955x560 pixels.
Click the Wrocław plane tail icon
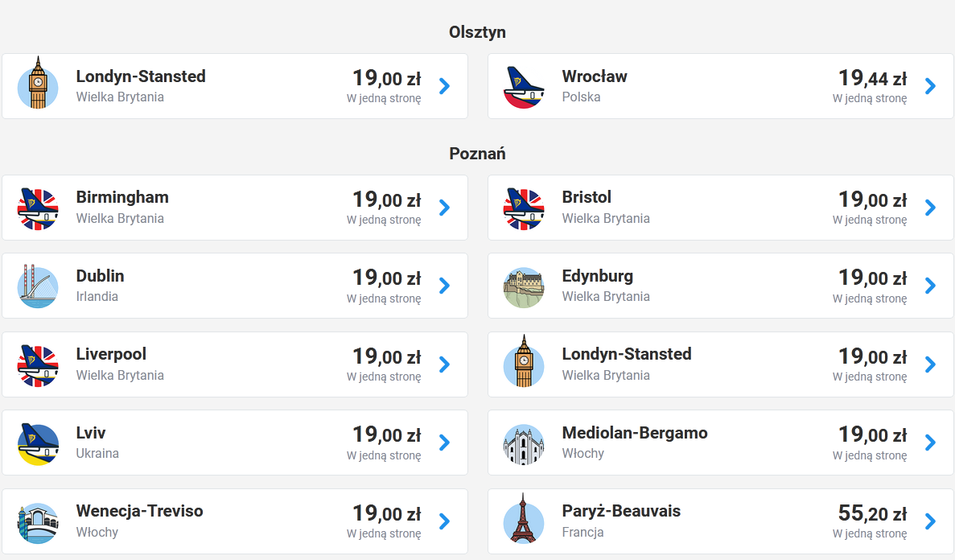pyautogui.click(x=524, y=87)
